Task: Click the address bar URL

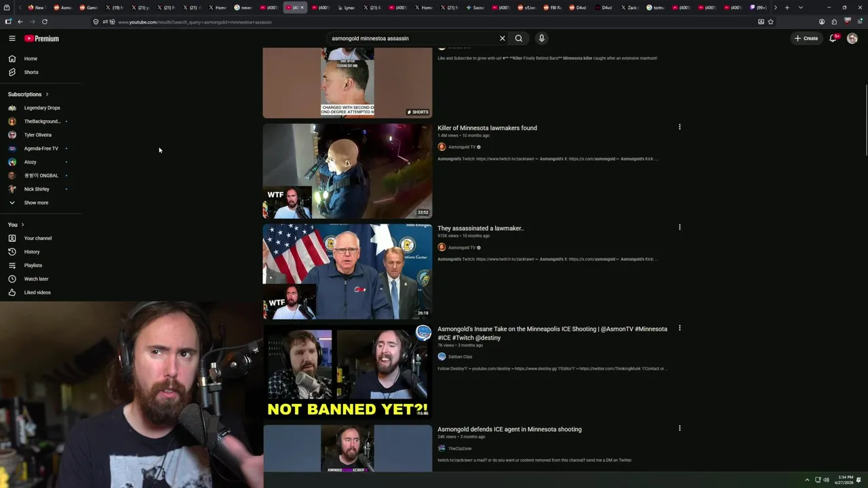Action: coord(195,22)
